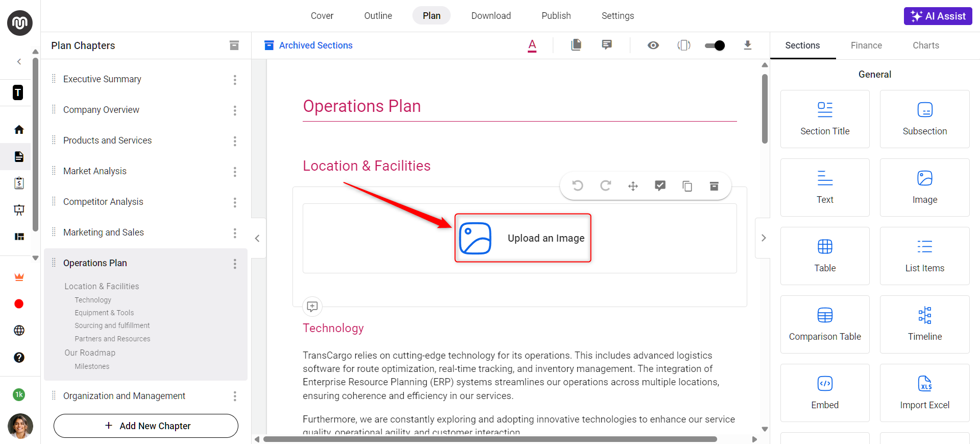This screenshot has height=444, width=980.
Task: Click the black T workspace icon
Action: point(18,92)
